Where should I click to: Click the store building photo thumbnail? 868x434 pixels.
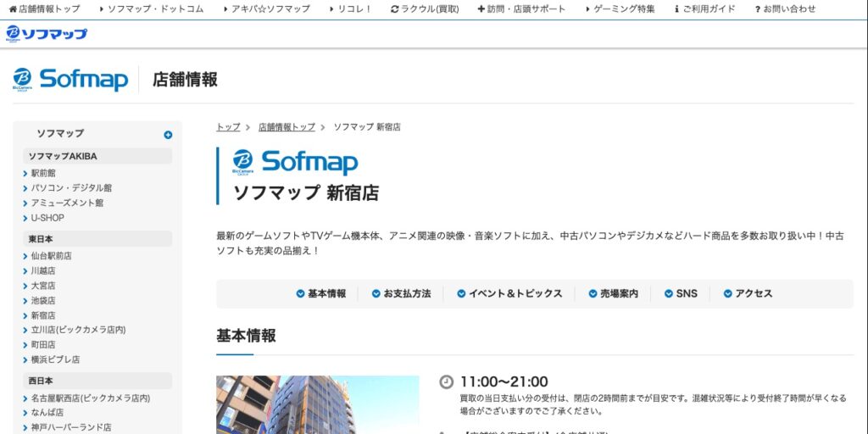[x=318, y=404]
